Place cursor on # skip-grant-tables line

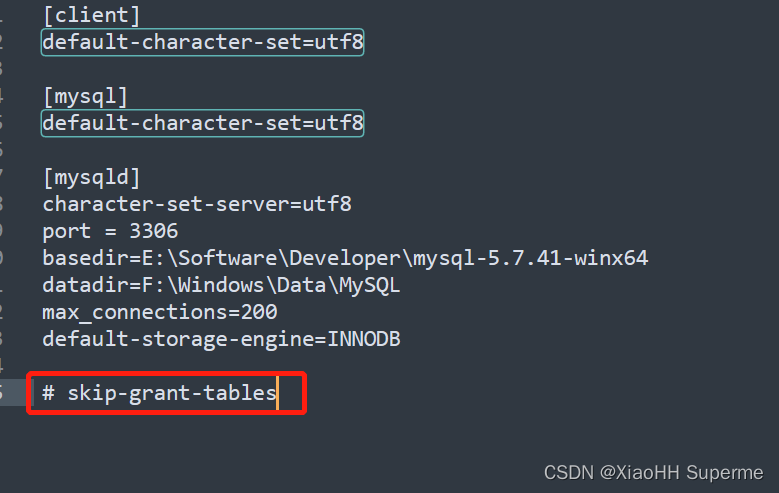(x=159, y=393)
